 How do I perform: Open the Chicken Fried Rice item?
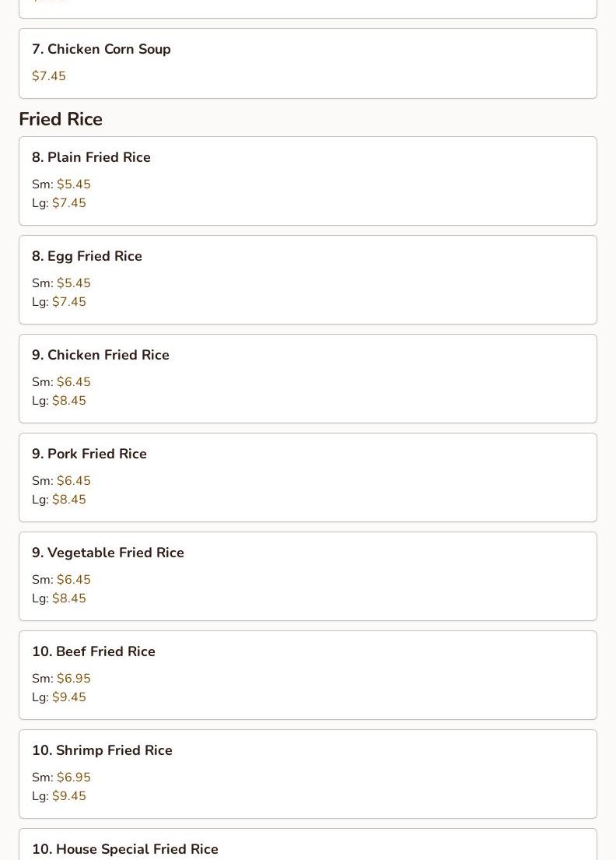(100, 355)
